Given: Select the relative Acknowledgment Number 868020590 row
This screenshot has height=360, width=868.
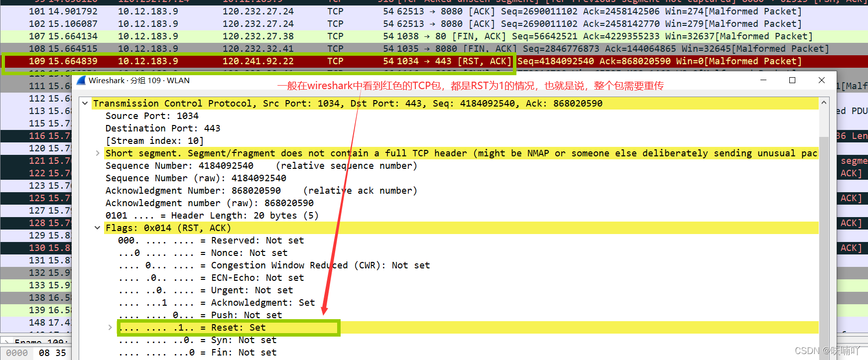Looking at the screenshot, I should click(261, 191).
